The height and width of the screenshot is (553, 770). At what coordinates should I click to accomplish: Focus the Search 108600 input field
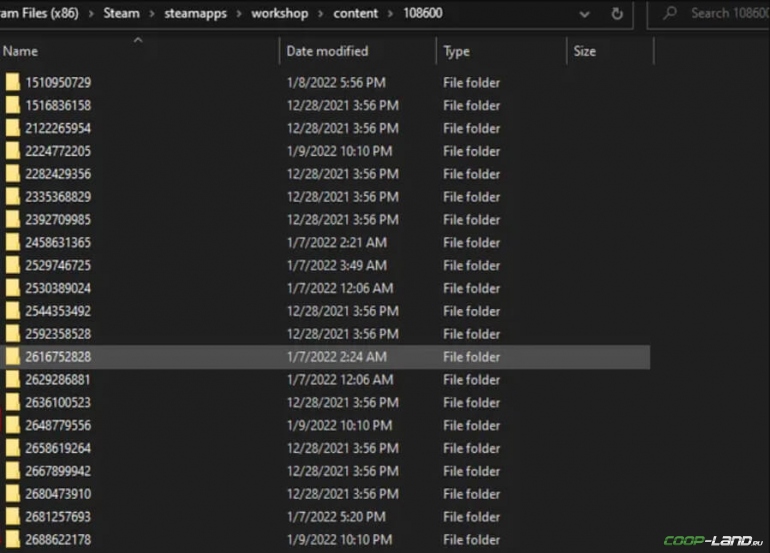[725, 14]
